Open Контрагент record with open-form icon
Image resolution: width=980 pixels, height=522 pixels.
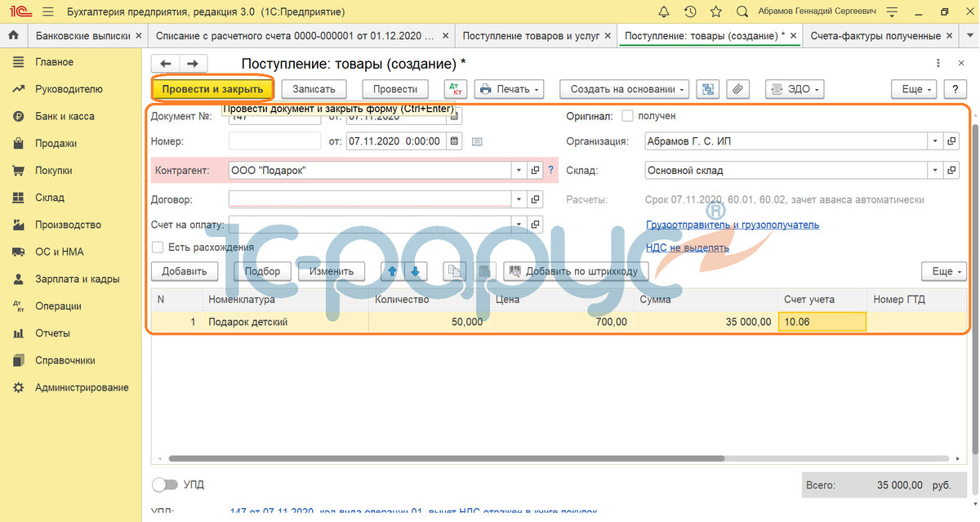click(536, 170)
